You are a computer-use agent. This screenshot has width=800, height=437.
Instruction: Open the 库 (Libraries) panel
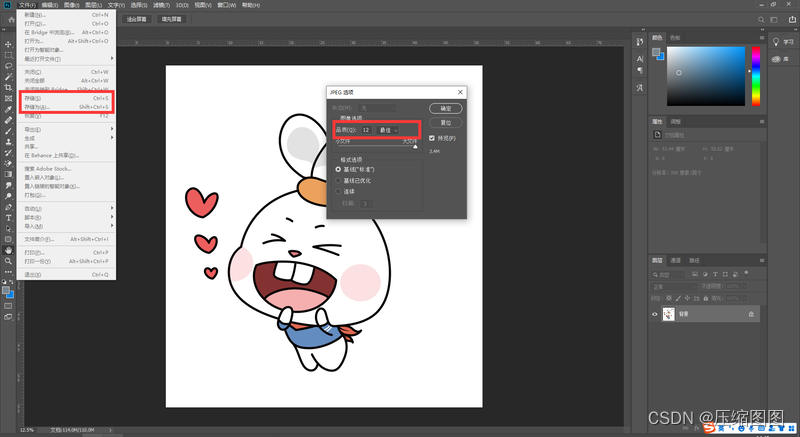pos(781,59)
